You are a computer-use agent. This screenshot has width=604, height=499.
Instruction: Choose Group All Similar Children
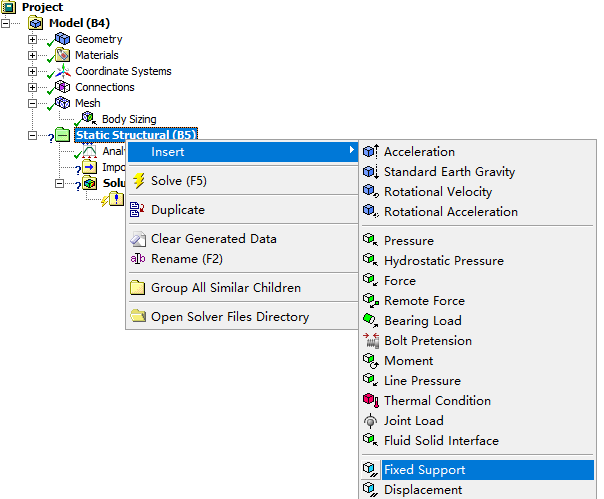point(225,288)
